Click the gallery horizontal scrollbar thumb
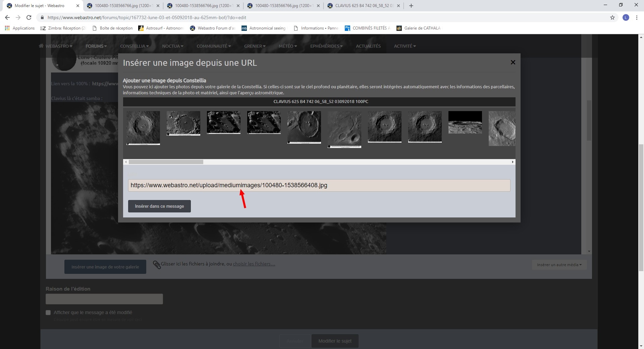 (166, 162)
